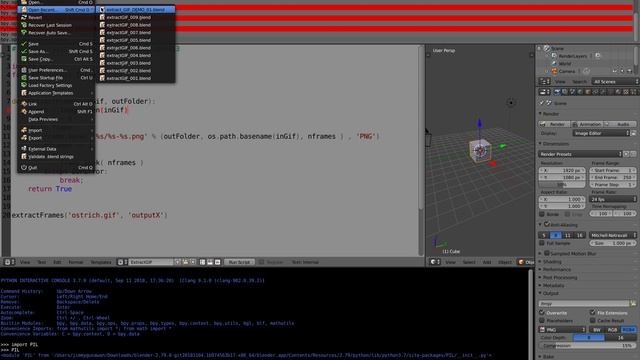
Task: Click the Animation render button
Action: 587,124
